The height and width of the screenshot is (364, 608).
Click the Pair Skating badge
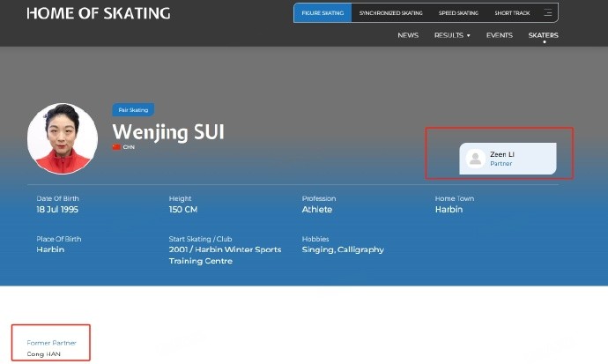(133, 110)
